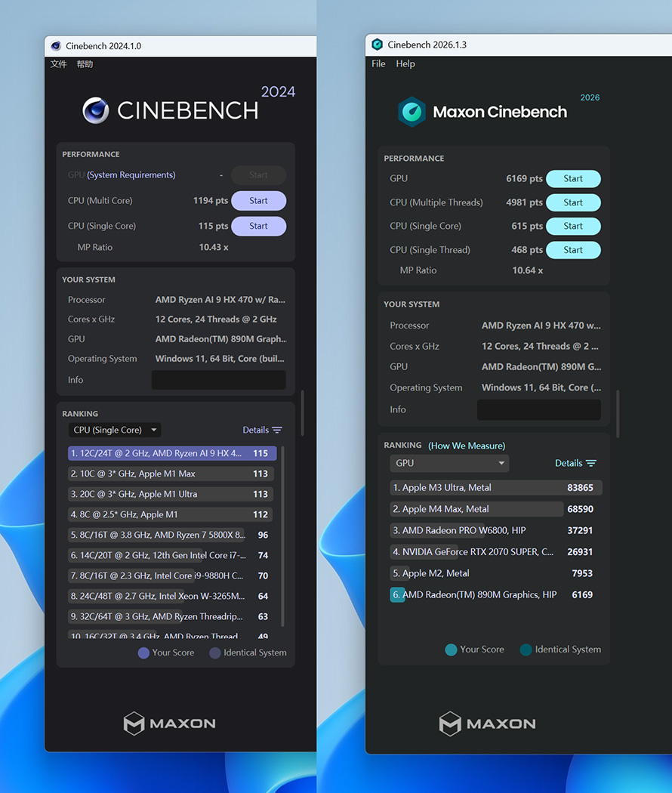Start the CPU (Single Thread) test in Cinebench 2026

point(573,250)
